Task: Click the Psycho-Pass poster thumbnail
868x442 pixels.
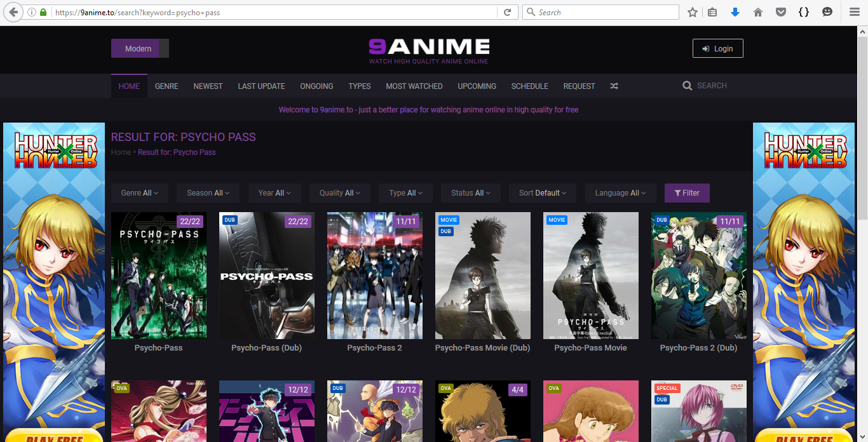Action: [x=159, y=276]
